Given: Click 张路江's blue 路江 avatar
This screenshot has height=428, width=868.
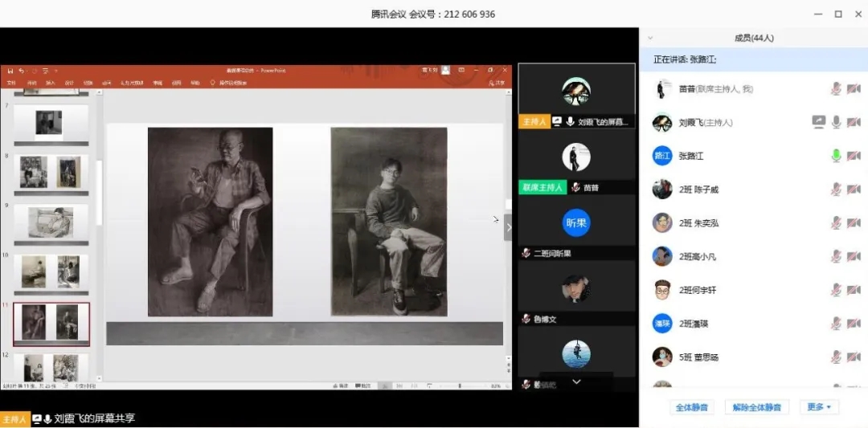Looking at the screenshot, I should pos(662,156).
